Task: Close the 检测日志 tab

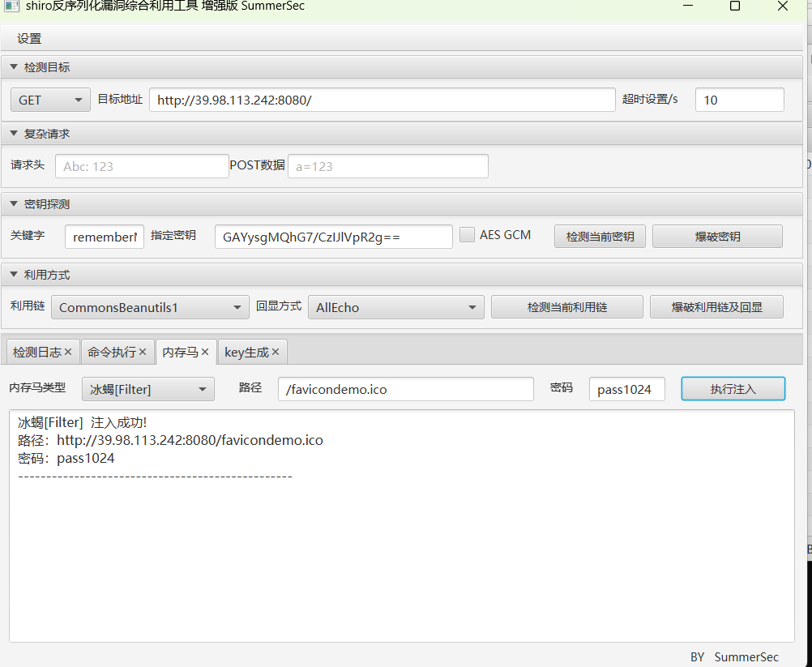Action: [67, 351]
